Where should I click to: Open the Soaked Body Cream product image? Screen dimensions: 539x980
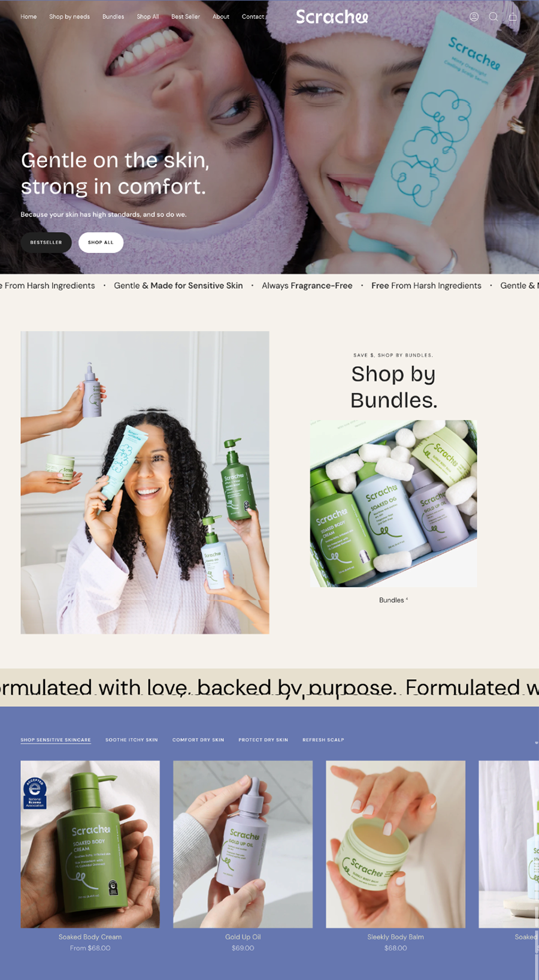(90, 844)
